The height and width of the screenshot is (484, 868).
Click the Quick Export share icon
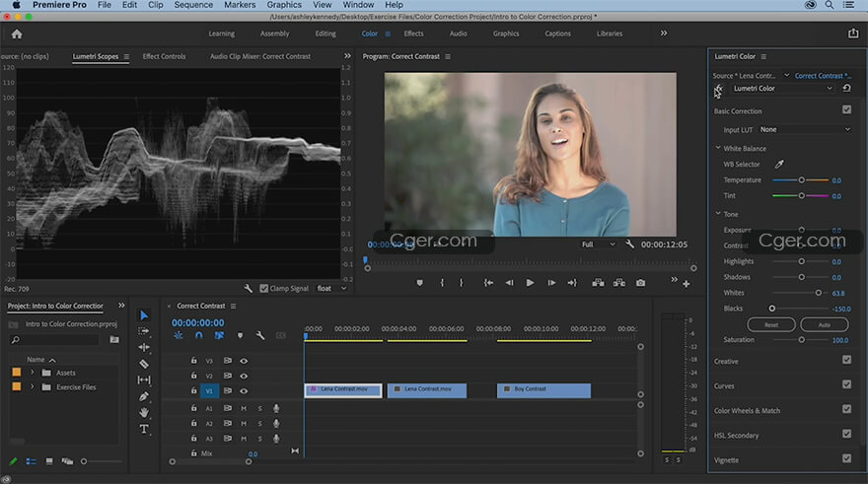[853, 34]
